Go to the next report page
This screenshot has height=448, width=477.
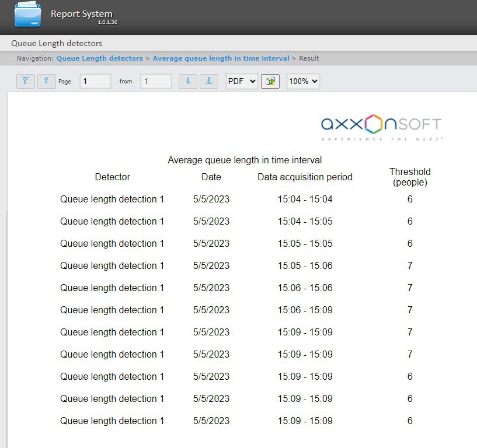(188, 81)
